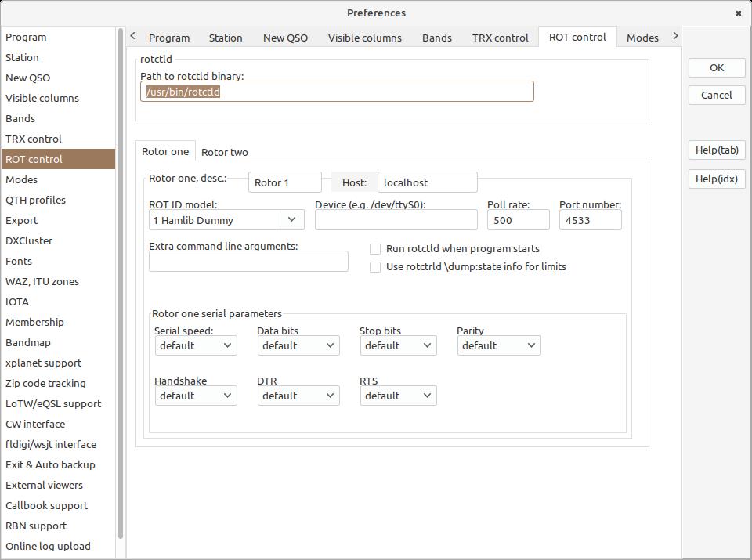Select Program in the sidebar list
752x560 pixels.
tap(58, 38)
